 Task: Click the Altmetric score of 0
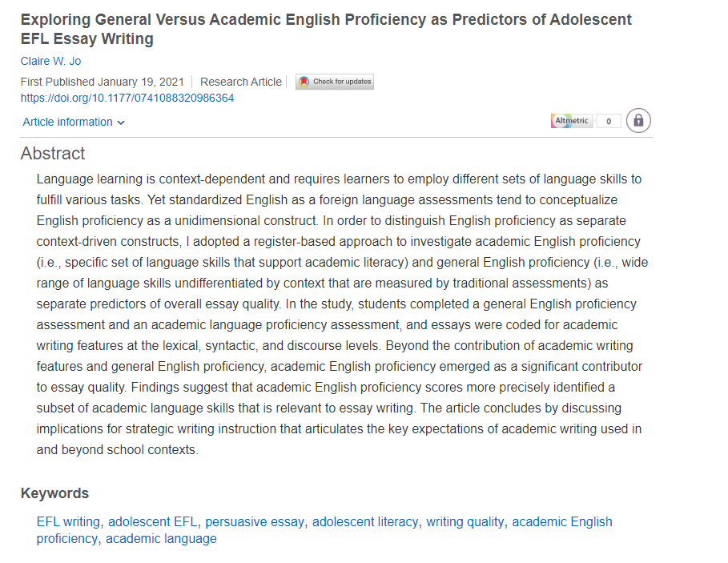(609, 122)
